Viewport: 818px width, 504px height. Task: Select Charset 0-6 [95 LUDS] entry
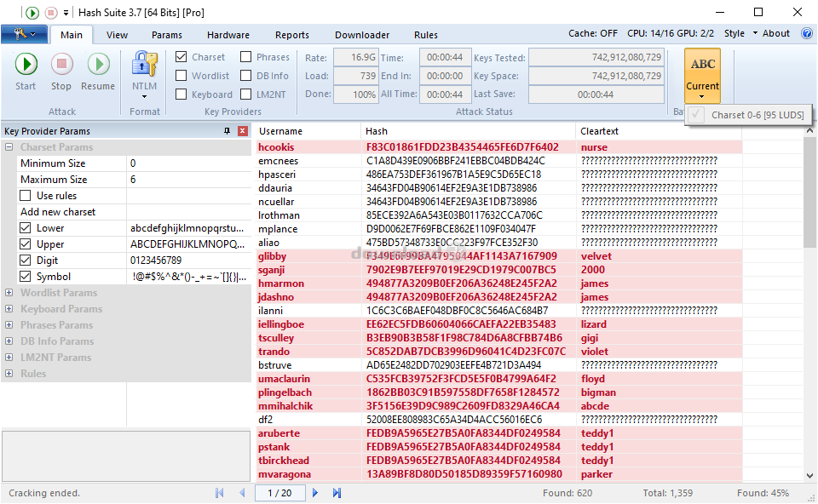[748, 115]
